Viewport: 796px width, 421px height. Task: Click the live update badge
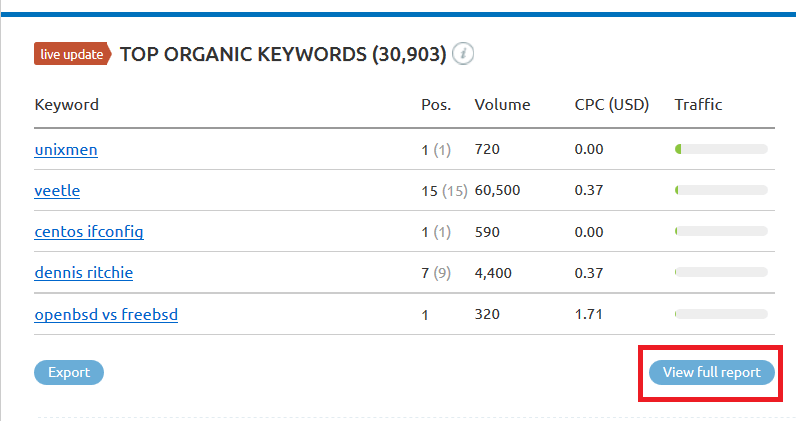click(73, 54)
